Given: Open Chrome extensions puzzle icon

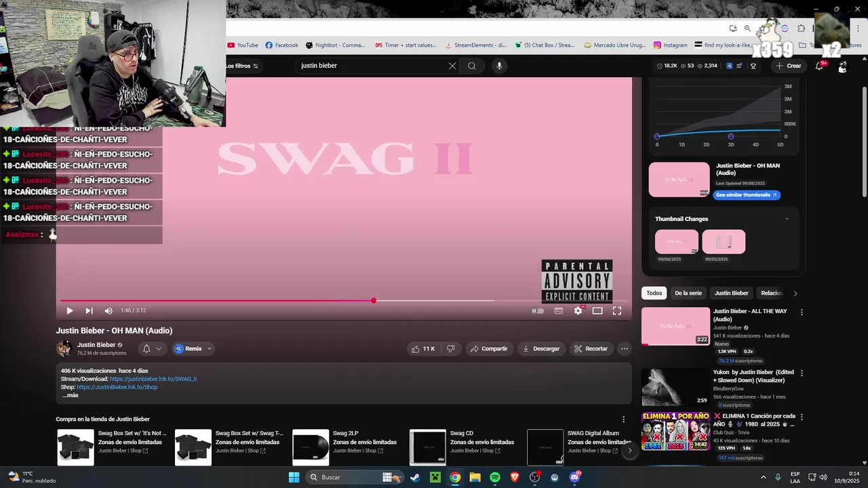Looking at the screenshot, I should click(801, 28).
